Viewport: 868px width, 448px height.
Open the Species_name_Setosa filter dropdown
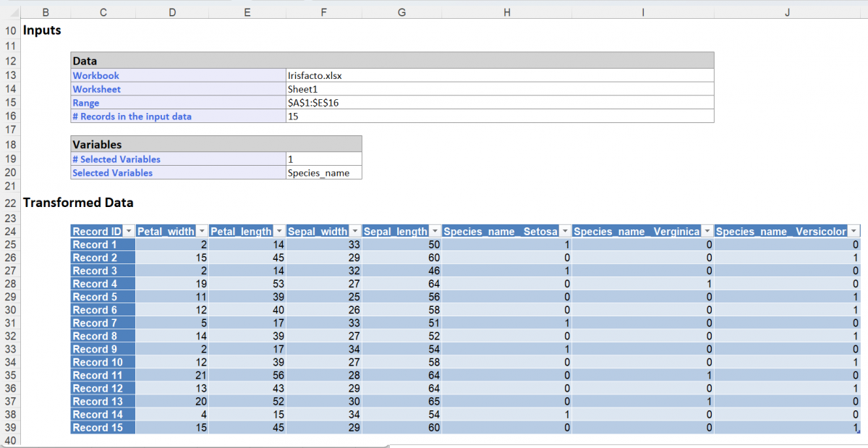(x=565, y=232)
